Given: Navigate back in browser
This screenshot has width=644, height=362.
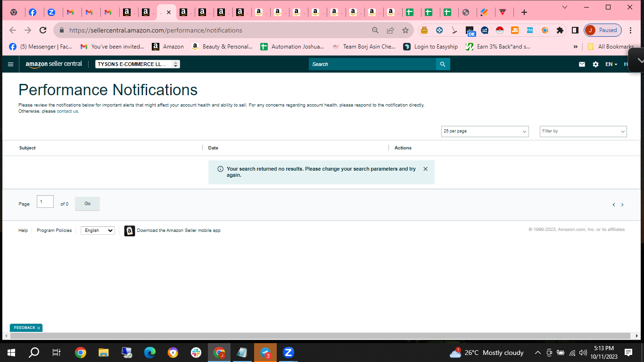Looking at the screenshot, I should pyautogui.click(x=13, y=30).
